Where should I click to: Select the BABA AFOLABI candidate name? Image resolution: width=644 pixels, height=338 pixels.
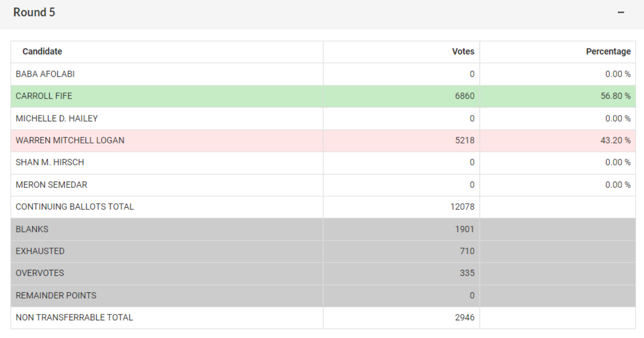(x=45, y=74)
